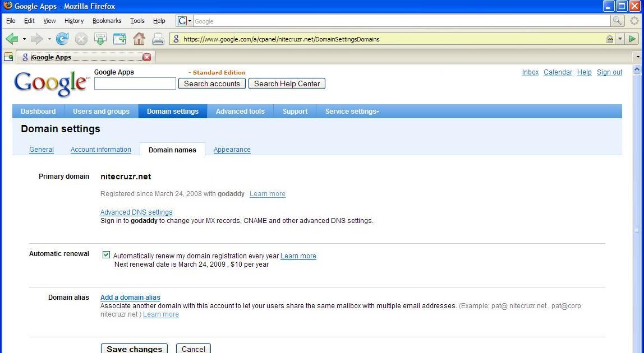The height and width of the screenshot is (353, 644).
Task: Open the History menu
Action: coord(74,21)
